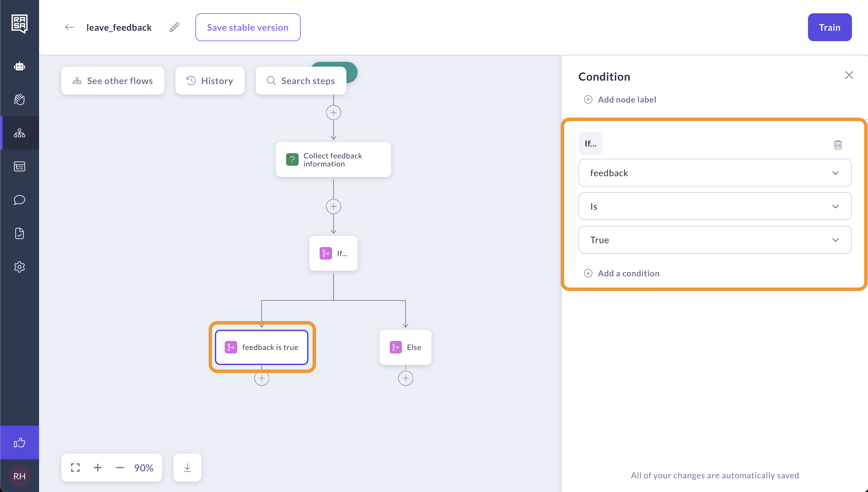
Task: Click the See other flows button
Action: coord(113,81)
